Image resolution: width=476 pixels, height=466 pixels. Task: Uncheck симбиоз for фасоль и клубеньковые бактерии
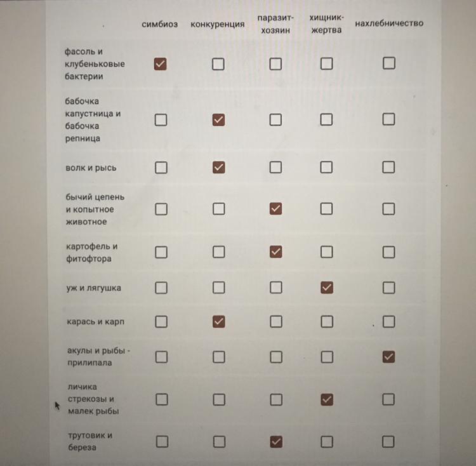point(161,64)
